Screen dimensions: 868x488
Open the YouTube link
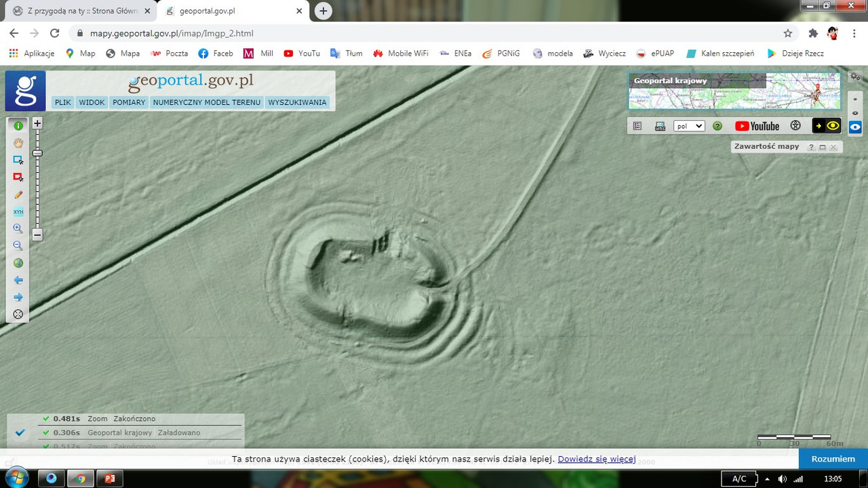click(x=757, y=126)
